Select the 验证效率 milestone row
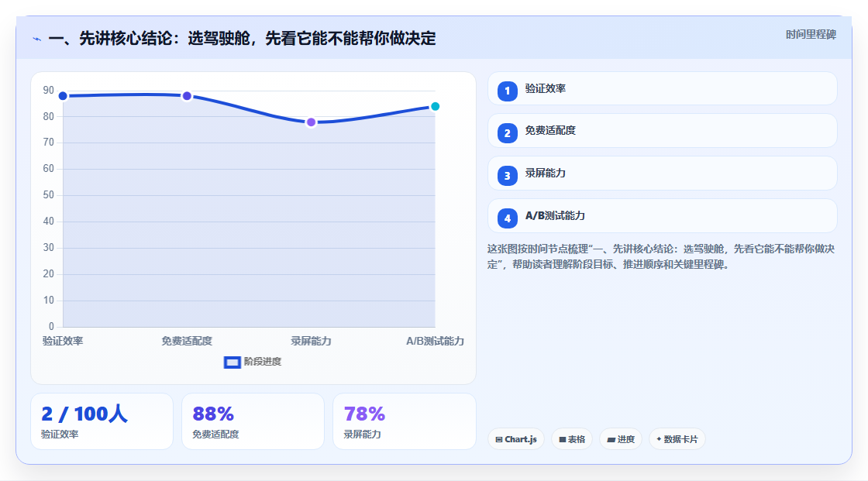 662,88
